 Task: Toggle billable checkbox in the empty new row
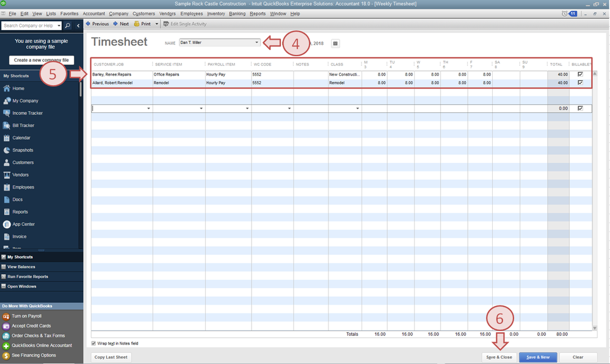580,109
